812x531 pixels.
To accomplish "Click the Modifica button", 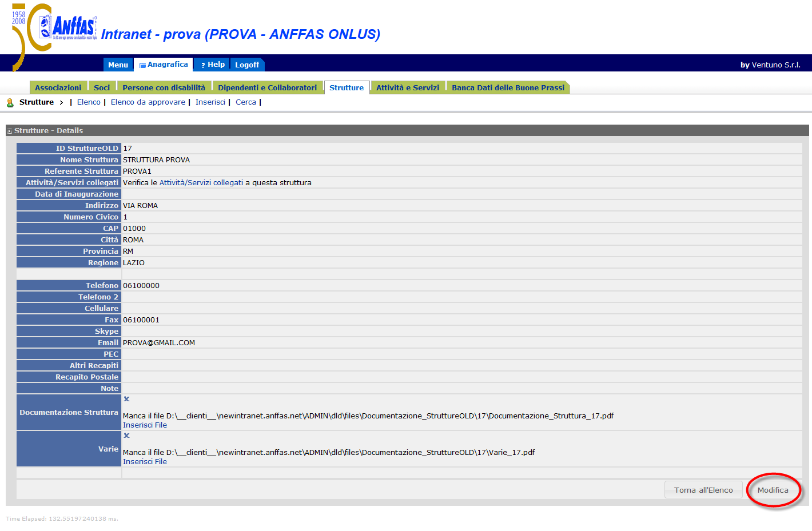I will 773,490.
